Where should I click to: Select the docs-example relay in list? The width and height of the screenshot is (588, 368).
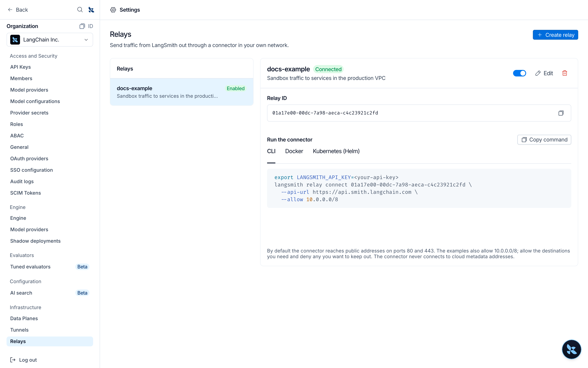[x=182, y=92]
